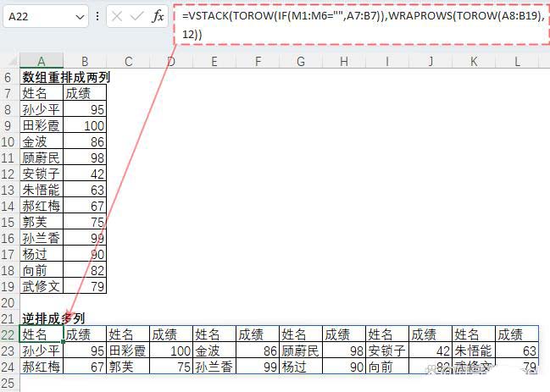Select column F header
The height and width of the screenshot is (392, 550).
tap(258, 61)
